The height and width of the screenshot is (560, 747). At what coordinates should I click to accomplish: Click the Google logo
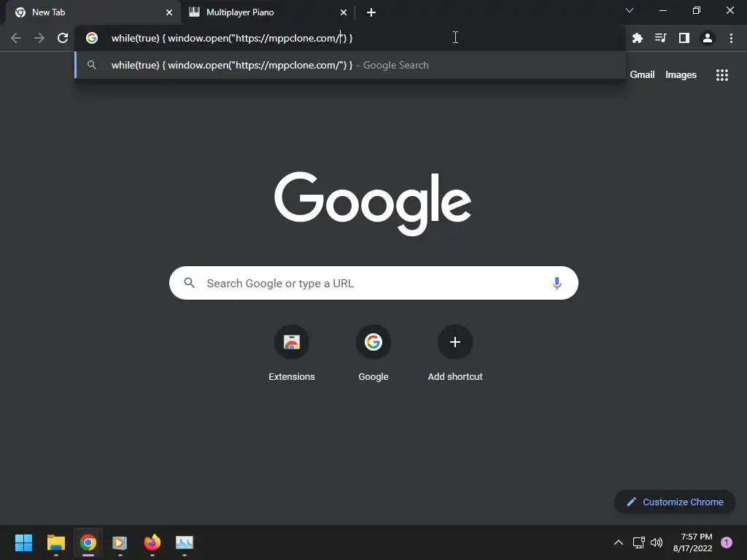(x=373, y=203)
